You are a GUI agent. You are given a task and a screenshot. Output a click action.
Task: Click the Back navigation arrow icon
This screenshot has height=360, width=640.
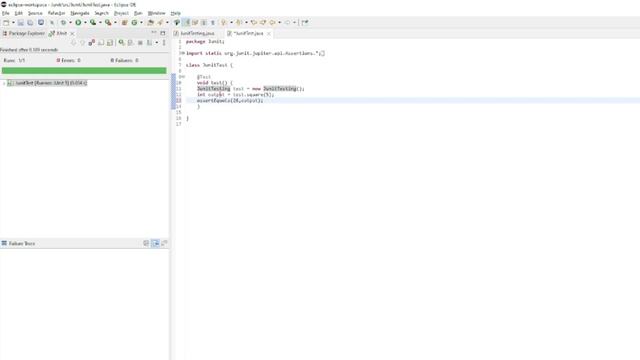(272, 22)
